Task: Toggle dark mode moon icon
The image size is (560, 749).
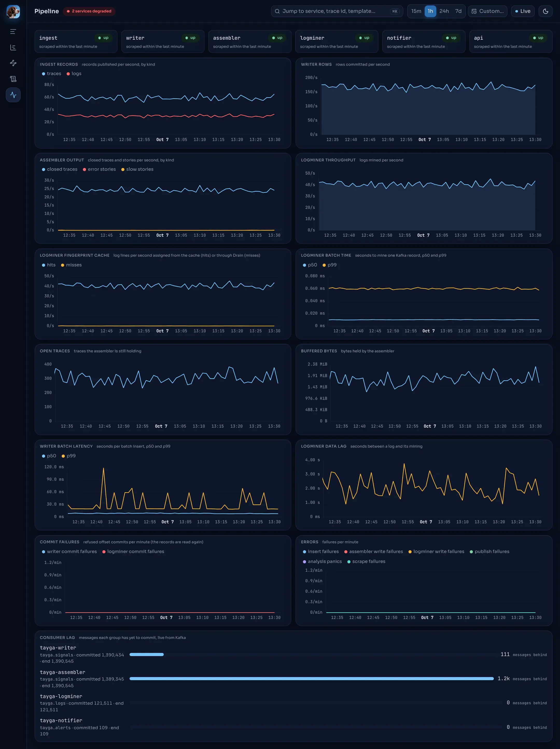Action: (x=545, y=11)
